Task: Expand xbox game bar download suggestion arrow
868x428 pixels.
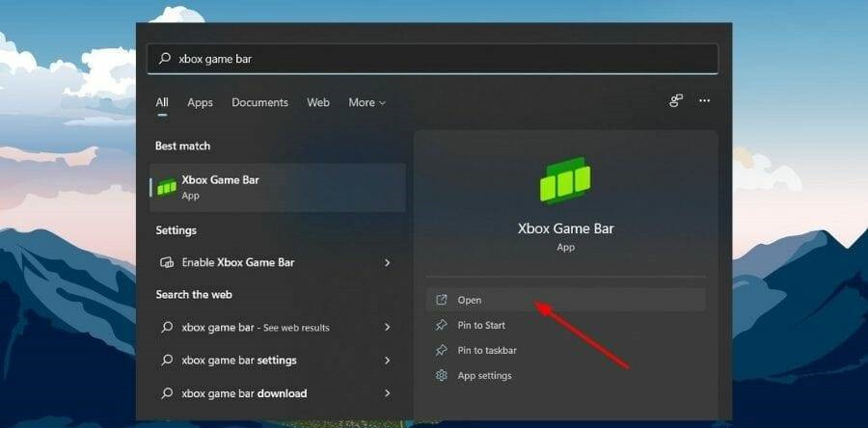Action: (388, 393)
